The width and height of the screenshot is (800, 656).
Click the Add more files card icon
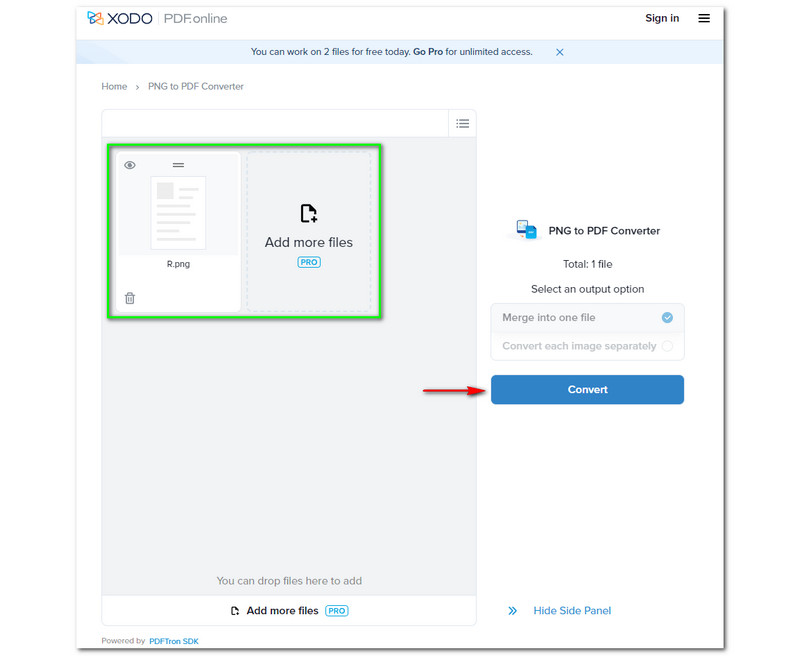pyautogui.click(x=309, y=213)
